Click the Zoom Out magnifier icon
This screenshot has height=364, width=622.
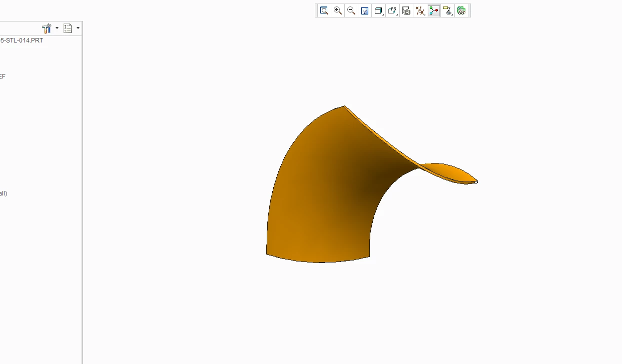[x=351, y=10]
